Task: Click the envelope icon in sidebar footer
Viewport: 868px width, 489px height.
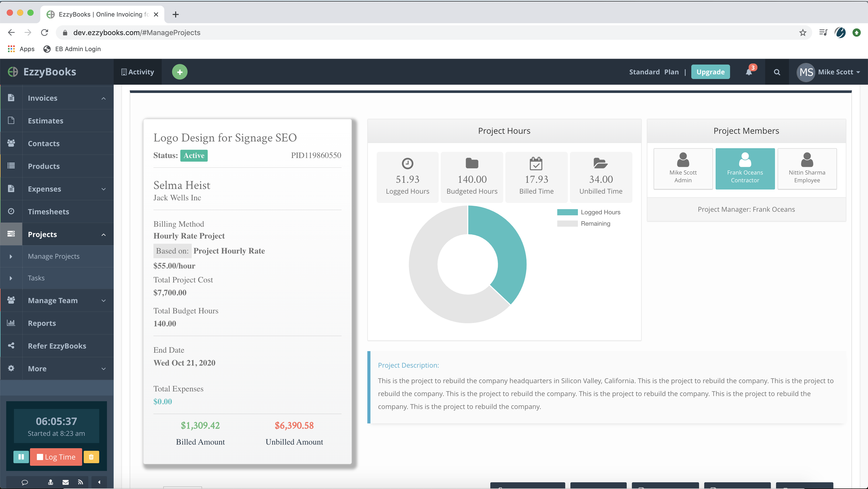Action: coord(65,482)
